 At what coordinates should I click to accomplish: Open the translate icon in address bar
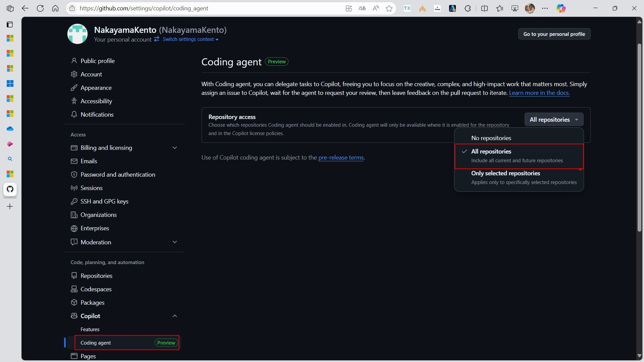362,8
